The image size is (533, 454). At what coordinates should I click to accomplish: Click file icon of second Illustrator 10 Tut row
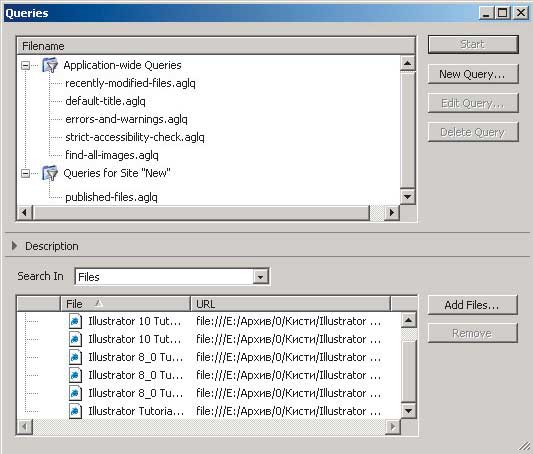[75, 339]
